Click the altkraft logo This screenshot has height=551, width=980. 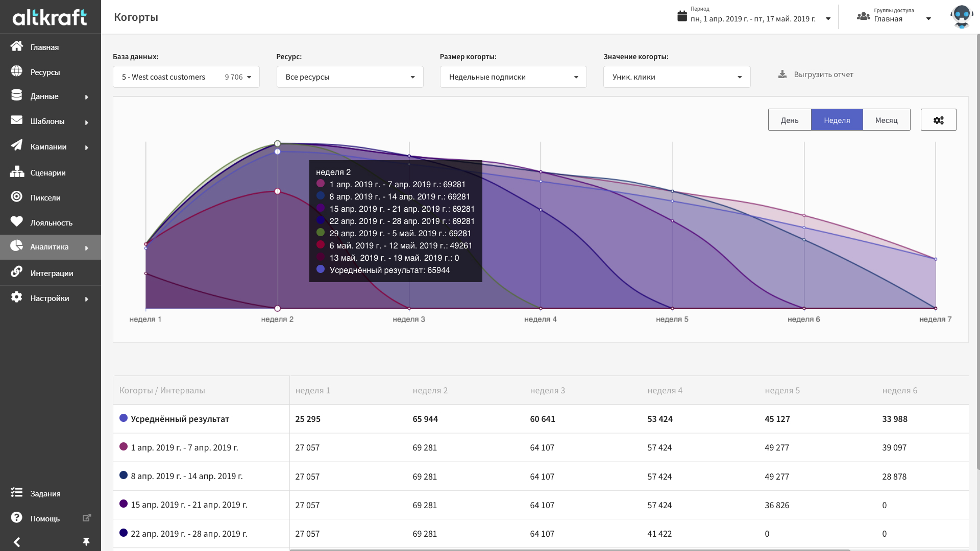50,17
